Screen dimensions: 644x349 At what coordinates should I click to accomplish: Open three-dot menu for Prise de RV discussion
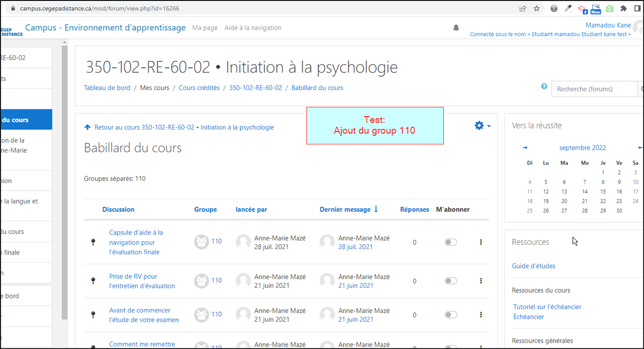(481, 281)
